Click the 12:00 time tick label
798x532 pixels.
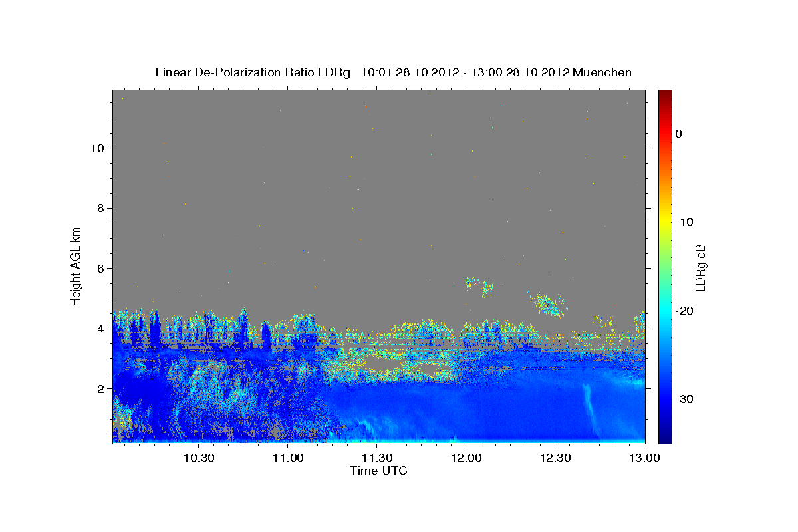pyautogui.click(x=465, y=458)
